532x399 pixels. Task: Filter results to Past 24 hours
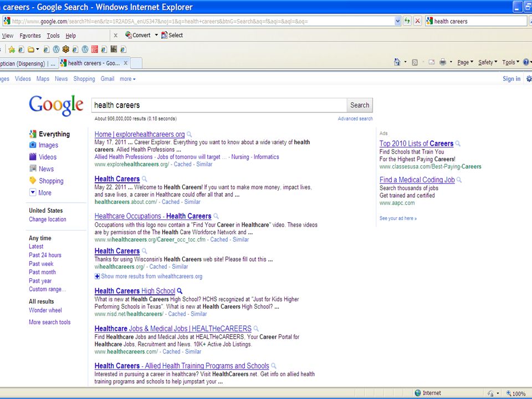pos(45,255)
